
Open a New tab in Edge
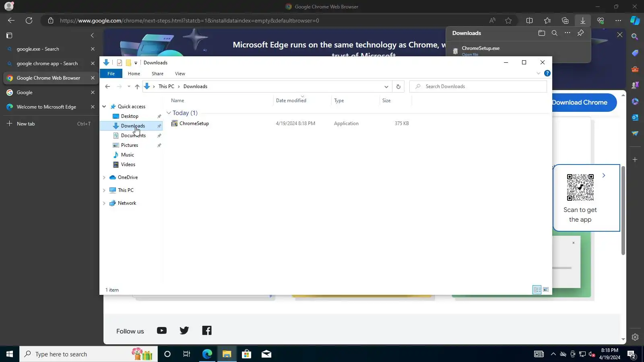(x=26, y=124)
